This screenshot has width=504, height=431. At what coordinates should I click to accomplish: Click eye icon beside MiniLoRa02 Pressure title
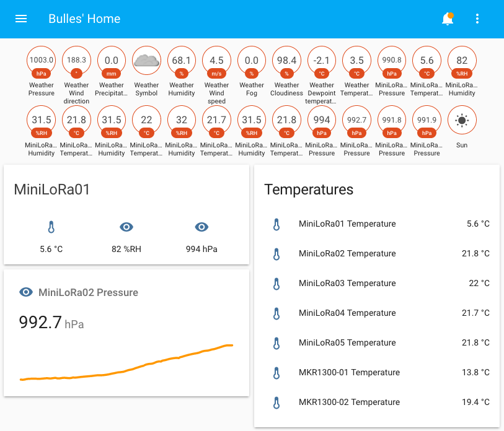click(x=26, y=292)
